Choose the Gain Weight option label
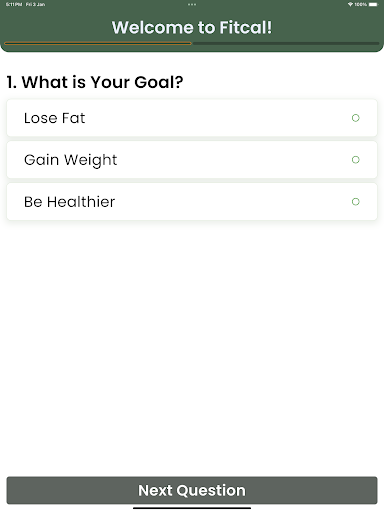 pos(71,160)
